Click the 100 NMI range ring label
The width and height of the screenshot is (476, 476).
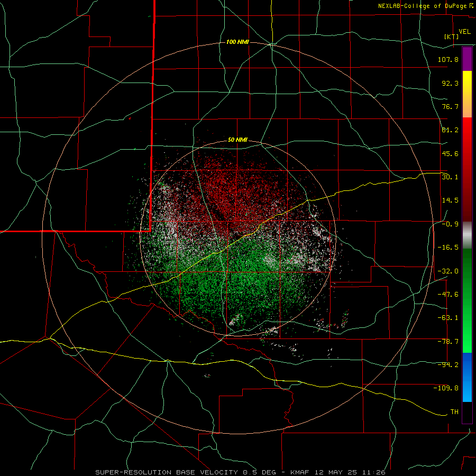(237, 42)
